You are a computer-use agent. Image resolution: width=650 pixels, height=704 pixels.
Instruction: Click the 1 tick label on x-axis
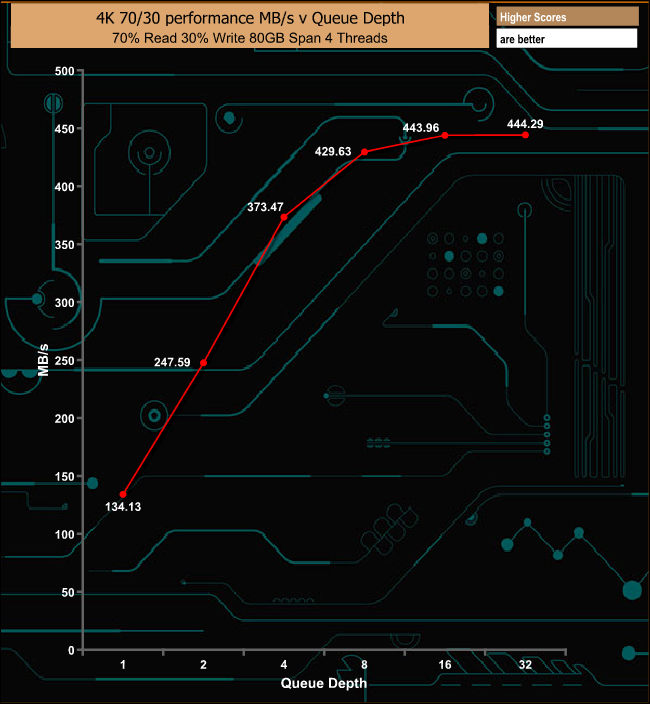(x=123, y=665)
